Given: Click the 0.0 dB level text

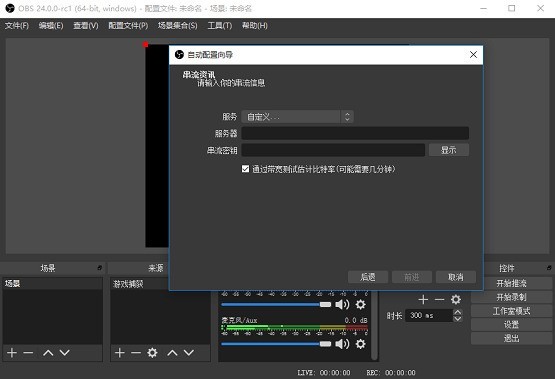Looking at the screenshot, I should click(x=356, y=320).
